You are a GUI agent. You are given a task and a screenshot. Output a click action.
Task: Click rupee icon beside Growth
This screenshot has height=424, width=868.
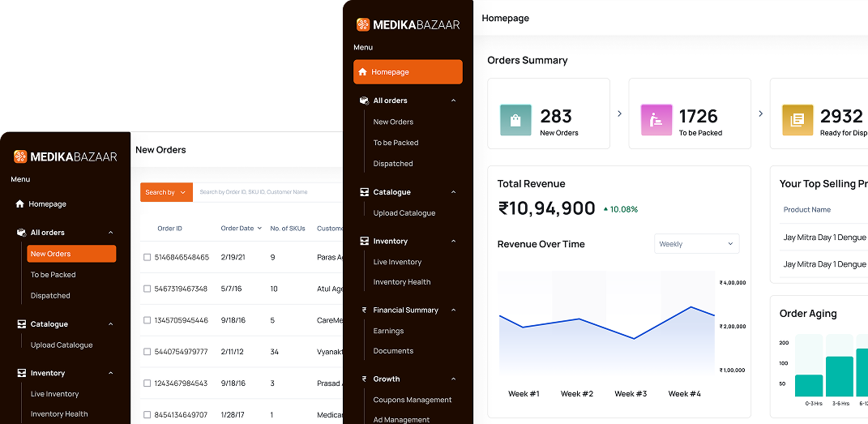point(364,379)
